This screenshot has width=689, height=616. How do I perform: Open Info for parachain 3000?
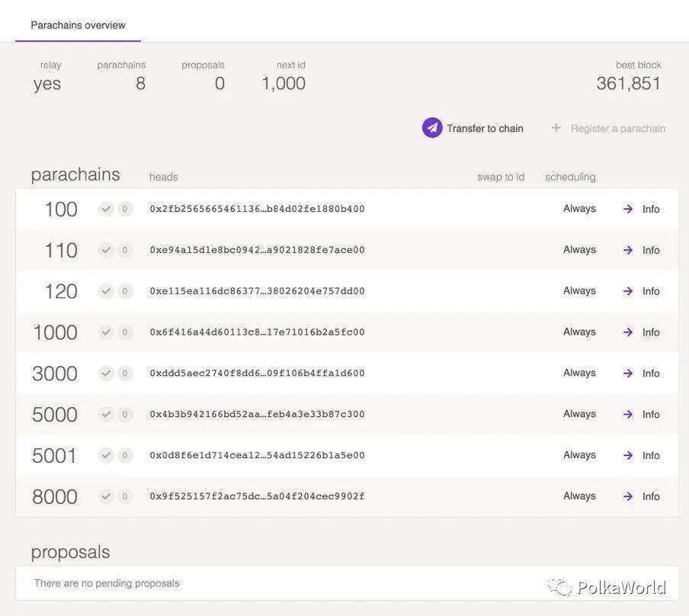651,373
